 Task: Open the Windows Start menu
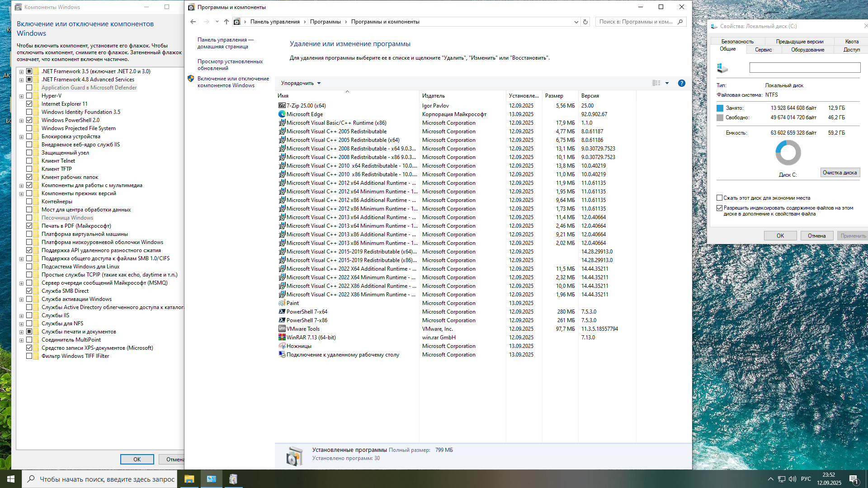click(x=11, y=479)
